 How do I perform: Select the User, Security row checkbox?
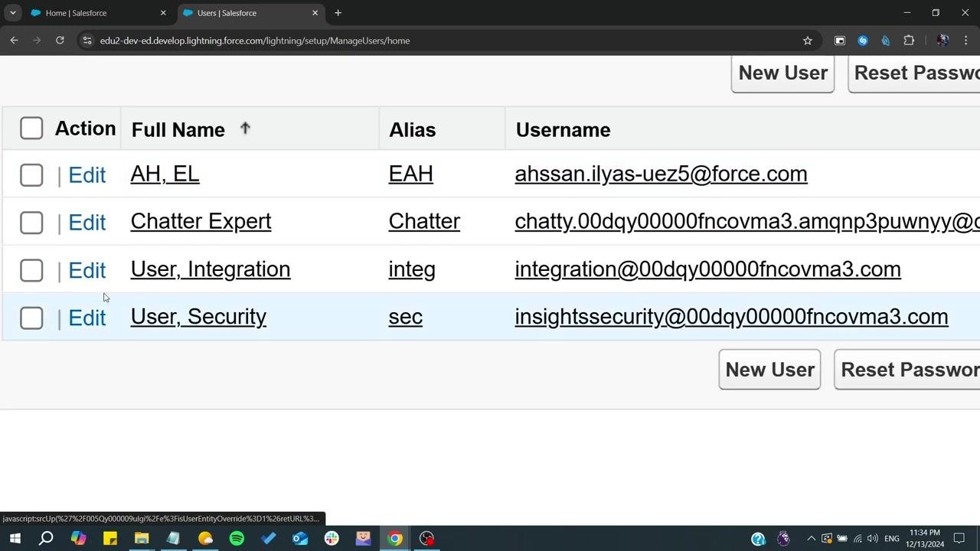(x=31, y=318)
